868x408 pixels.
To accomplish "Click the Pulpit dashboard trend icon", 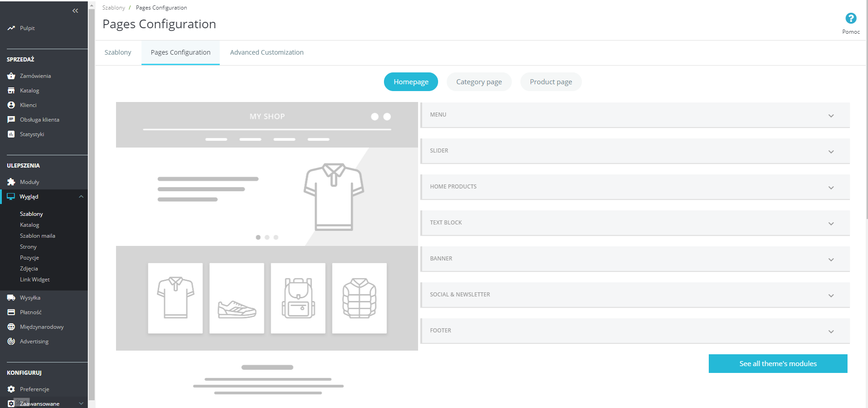I will pos(11,28).
